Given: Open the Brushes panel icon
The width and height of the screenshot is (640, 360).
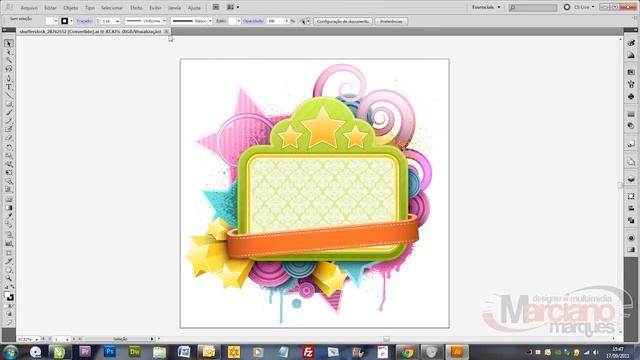Looking at the screenshot, I should click(x=631, y=84).
